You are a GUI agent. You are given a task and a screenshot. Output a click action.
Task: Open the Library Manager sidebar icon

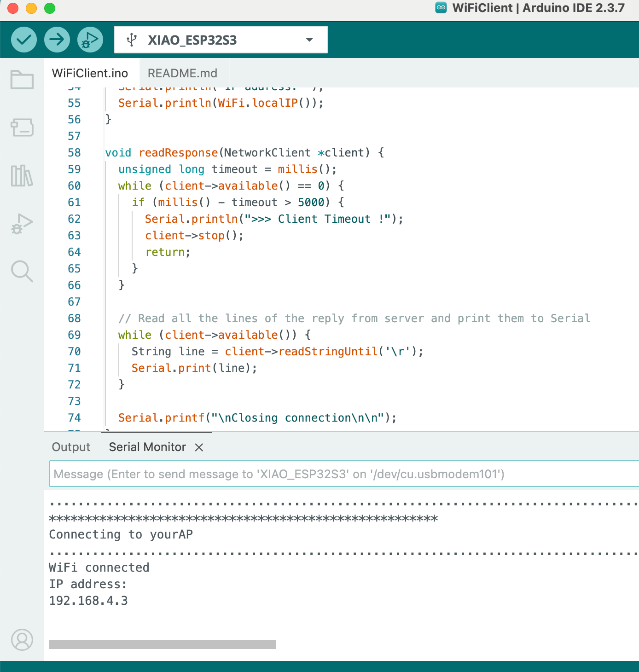[x=22, y=176]
